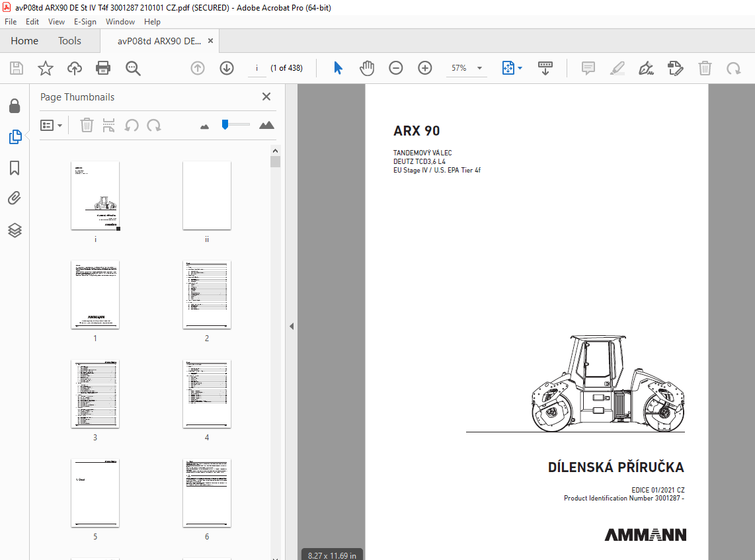This screenshot has width=755, height=560.
Task: Activate the Hand pan tool
Action: point(366,68)
